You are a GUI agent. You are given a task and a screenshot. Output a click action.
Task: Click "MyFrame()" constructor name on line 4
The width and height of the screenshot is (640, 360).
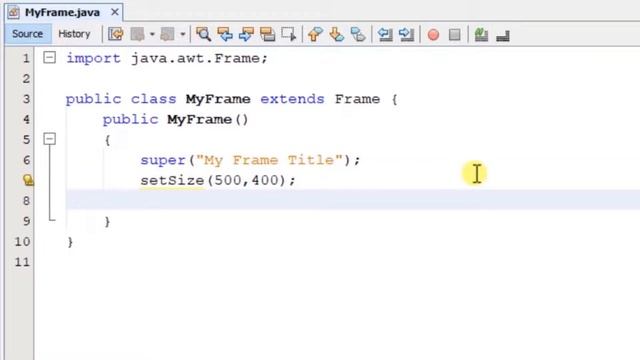pyautogui.click(x=208, y=120)
